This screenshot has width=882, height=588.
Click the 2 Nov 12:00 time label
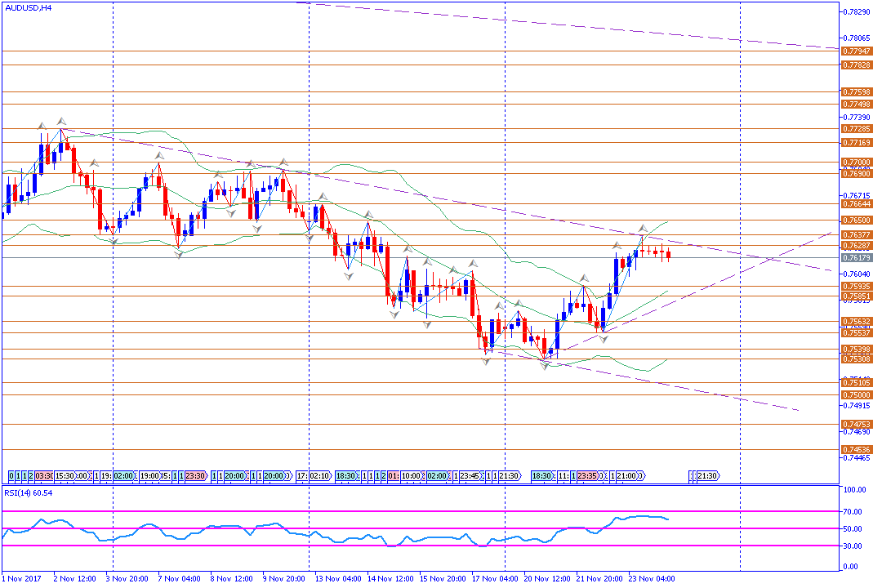tap(75, 579)
